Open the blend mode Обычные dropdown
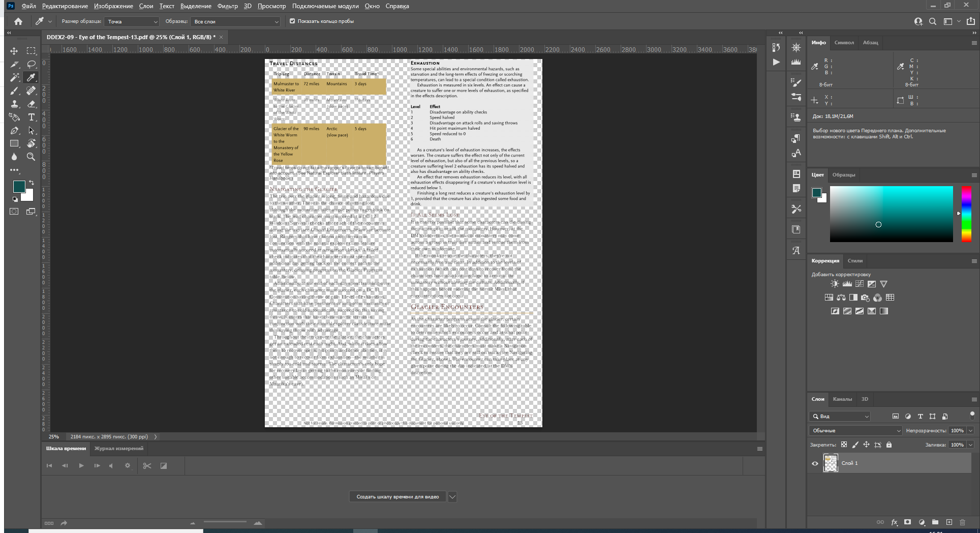The width and height of the screenshot is (980, 533). point(855,430)
